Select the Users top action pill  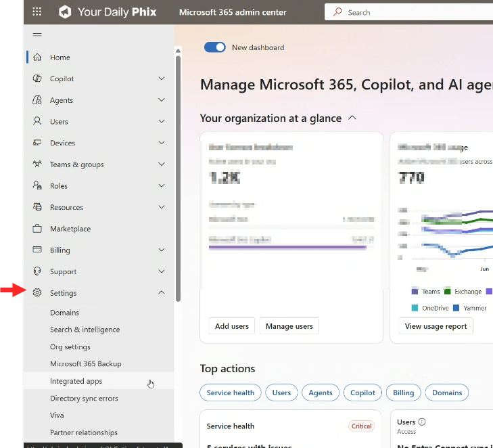pos(281,393)
